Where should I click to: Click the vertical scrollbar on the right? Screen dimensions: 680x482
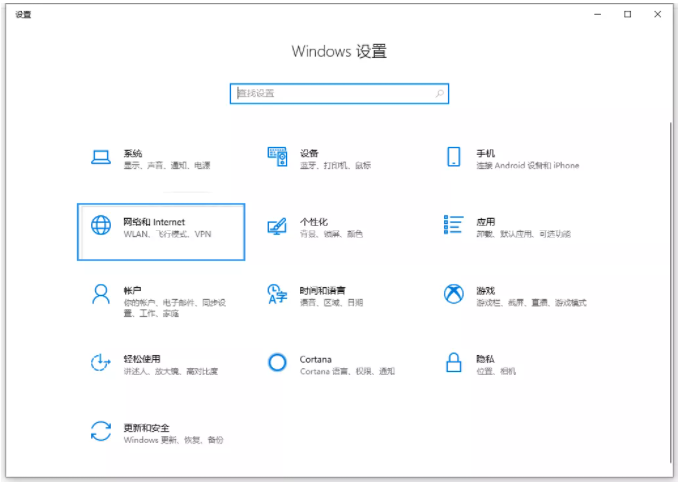(x=671, y=295)
